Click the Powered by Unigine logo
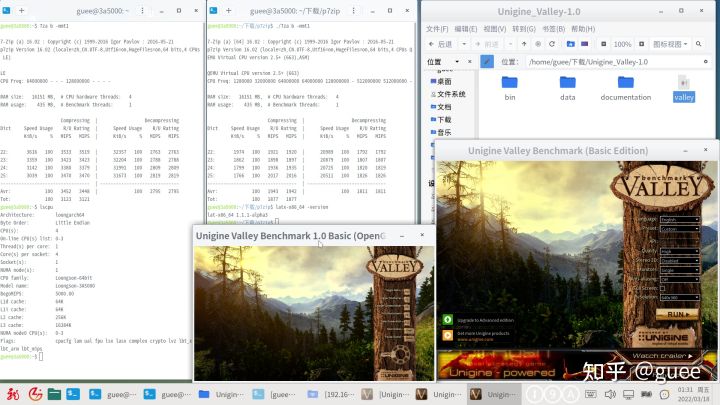The image size is (720, 405). [663, 338]
